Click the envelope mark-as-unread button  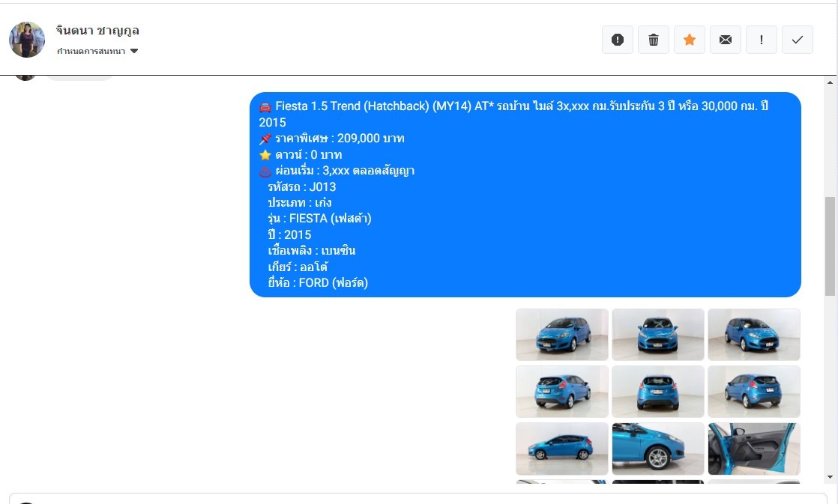tap(726, 40)
